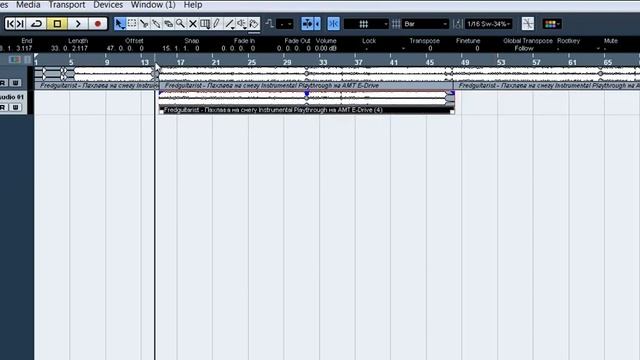640x360 pixels.
Task: Open the track color palette dropdown
Action: tap(552, 24)
